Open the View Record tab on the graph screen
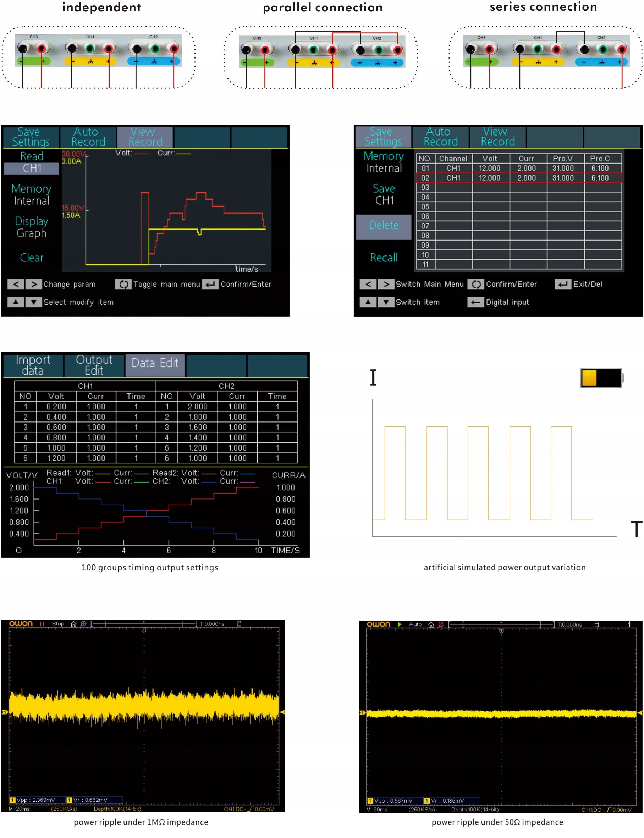This screenshot has height=838, width=644. (x=145, y=137)
